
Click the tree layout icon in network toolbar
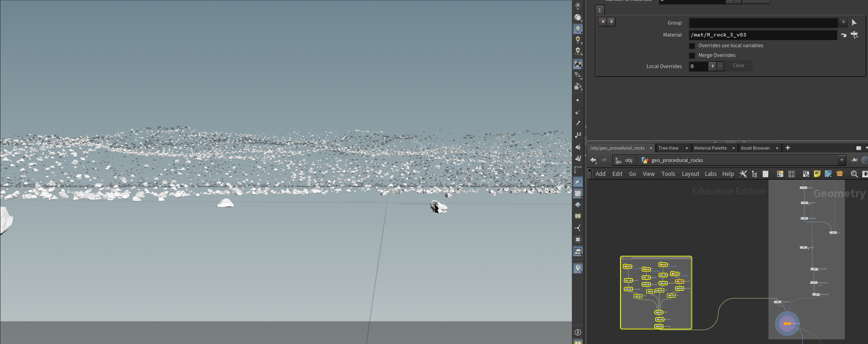point(754,174)
